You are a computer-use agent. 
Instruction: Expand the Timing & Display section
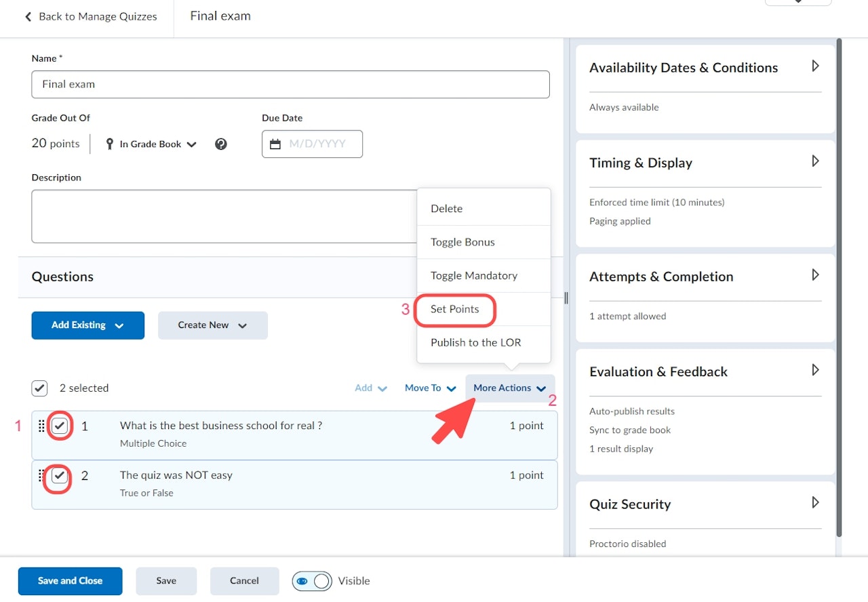coord(816,161)
